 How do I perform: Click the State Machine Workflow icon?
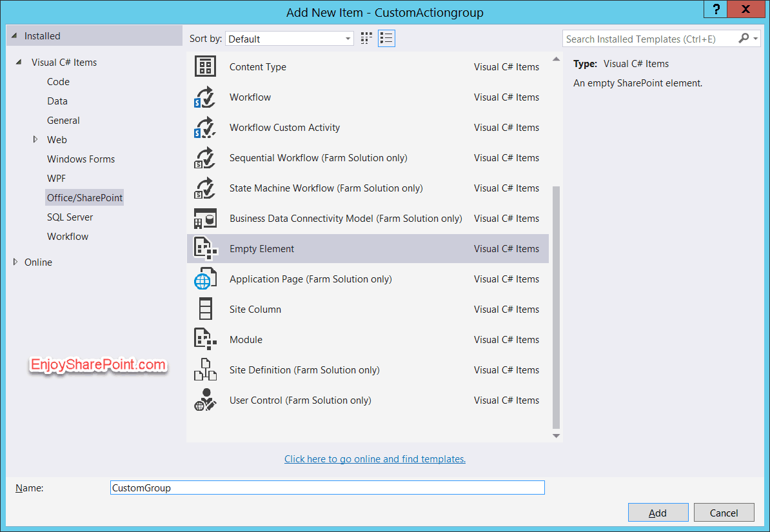pyautogui.click(x=205, y=188)
